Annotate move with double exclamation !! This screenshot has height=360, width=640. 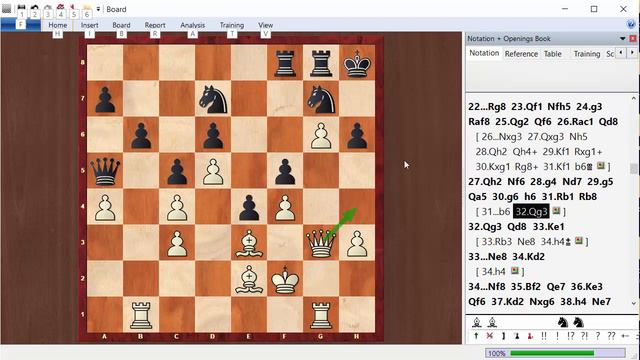(x=544, y=336)
